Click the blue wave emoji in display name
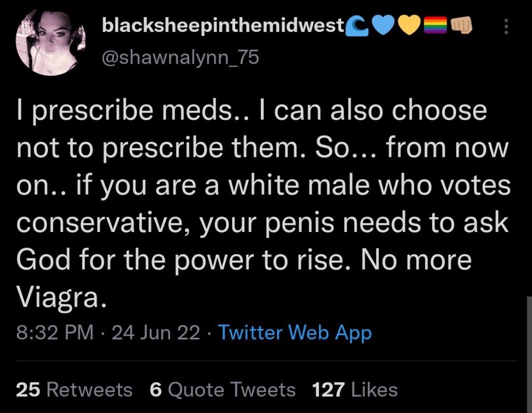This screenshot has height=413, width=532. pyautogui.click(x=357, y=26)
